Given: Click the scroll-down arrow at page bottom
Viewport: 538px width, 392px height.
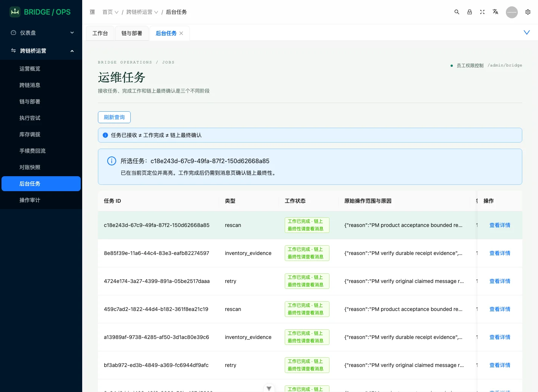Looking at the screenshot, I should pos(269,388).
